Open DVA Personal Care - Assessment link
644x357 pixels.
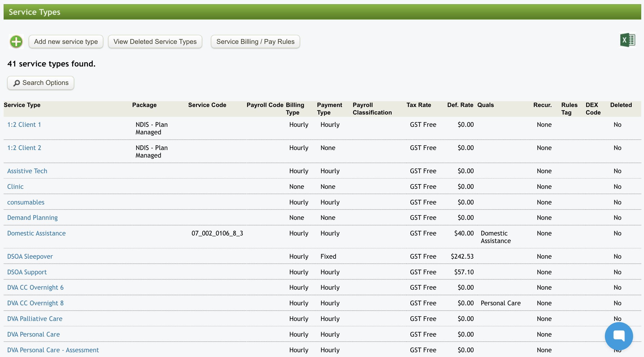click(x=53, y=350)
